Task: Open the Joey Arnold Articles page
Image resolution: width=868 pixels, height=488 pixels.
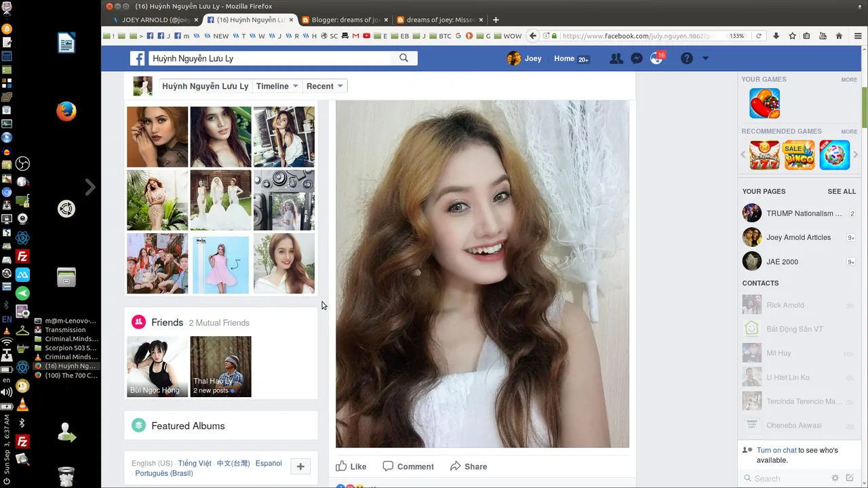Action: [x=799, y=238]
